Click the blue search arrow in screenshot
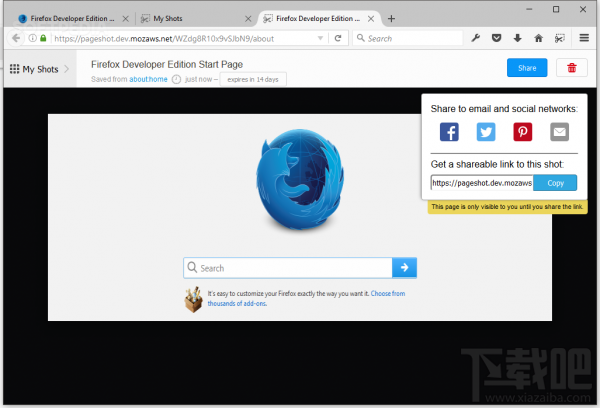The image size is (600, 408). tap(404, 268)
